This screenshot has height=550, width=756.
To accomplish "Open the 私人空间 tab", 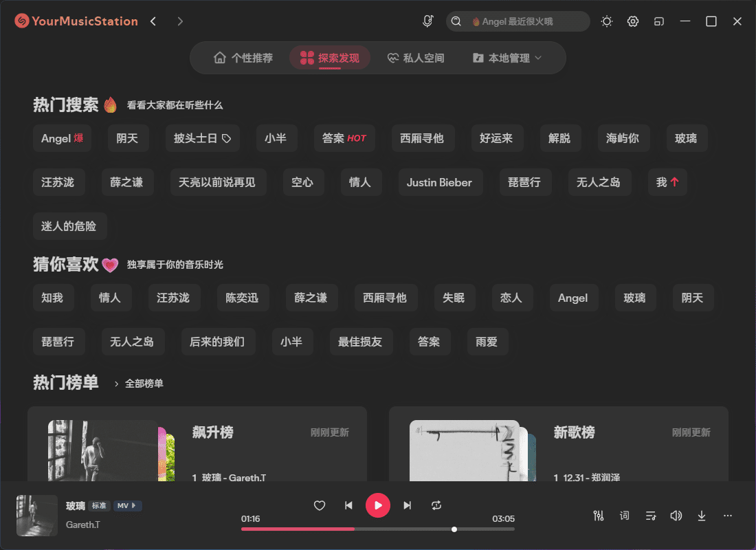I will (416, 58).
